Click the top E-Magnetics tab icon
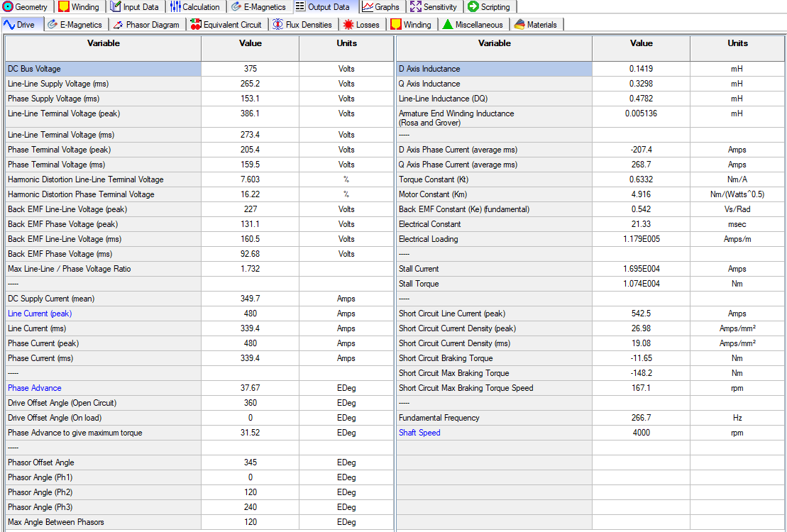787x532 pixels. tap(236, 7)
